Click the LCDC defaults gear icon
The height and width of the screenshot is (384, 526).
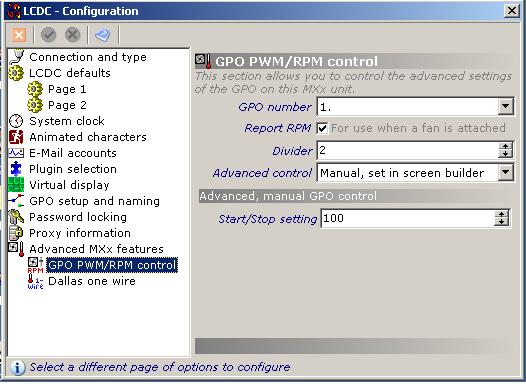coord(16,73)
